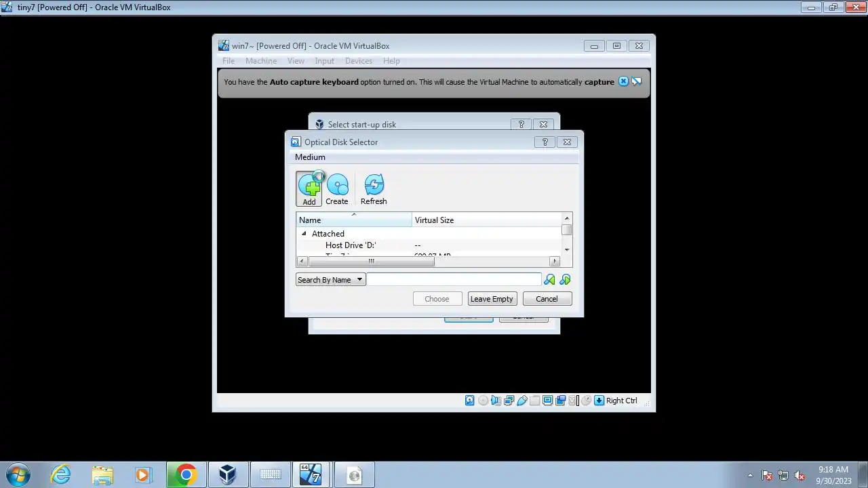The width and height of the screenshot is (868, 488).
Task: Click the Leave Empty button
Action: point(492,298)
